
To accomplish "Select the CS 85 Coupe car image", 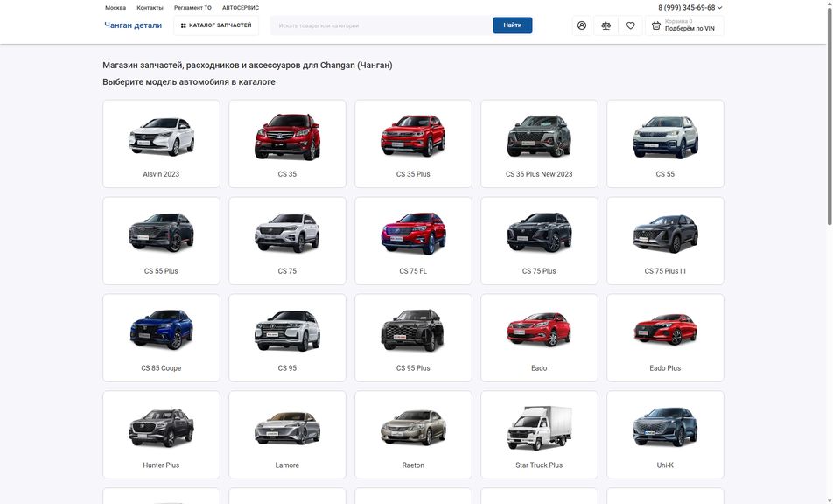I will pyautogui.click(x=161, y=330).
